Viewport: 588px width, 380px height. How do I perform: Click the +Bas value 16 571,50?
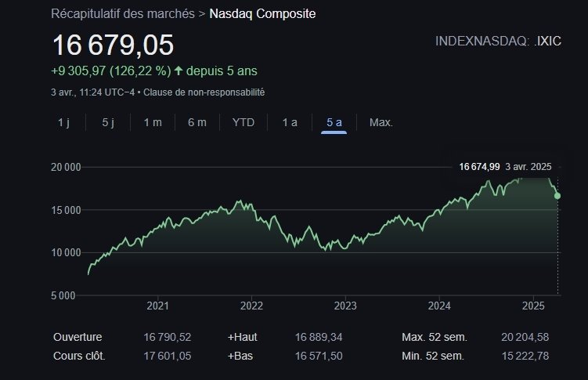319,356
